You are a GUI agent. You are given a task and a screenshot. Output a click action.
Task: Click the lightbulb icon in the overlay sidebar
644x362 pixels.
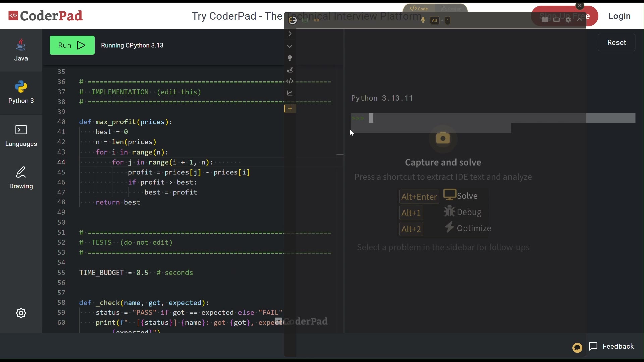[x=290, y=58]
